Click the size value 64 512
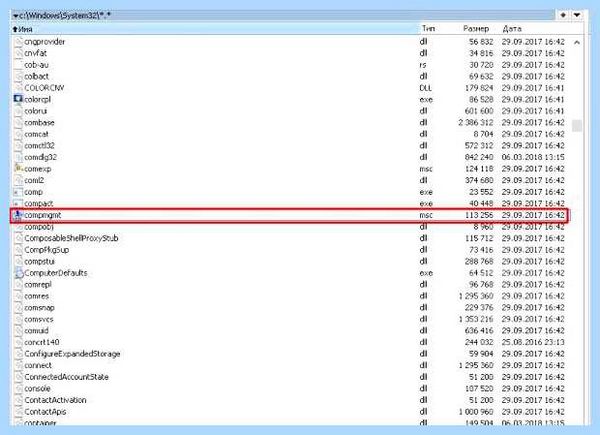Screen dimensions: 600x435 coord(481,273)
